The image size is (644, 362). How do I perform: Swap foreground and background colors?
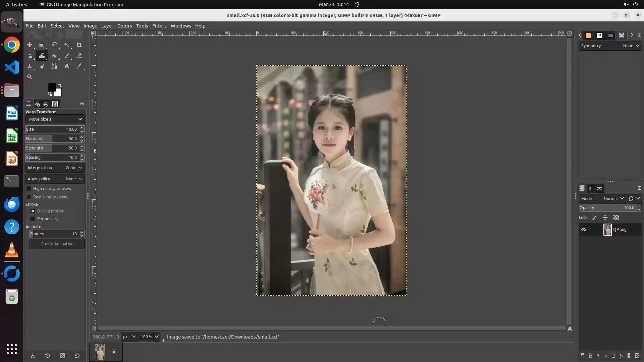[60, 85]
